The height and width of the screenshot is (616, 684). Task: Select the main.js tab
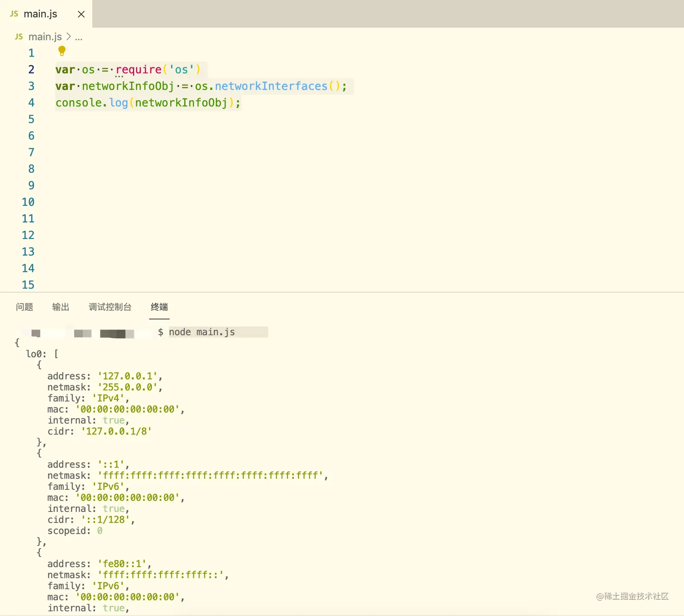pyautogui.click(x=46, y=14)
